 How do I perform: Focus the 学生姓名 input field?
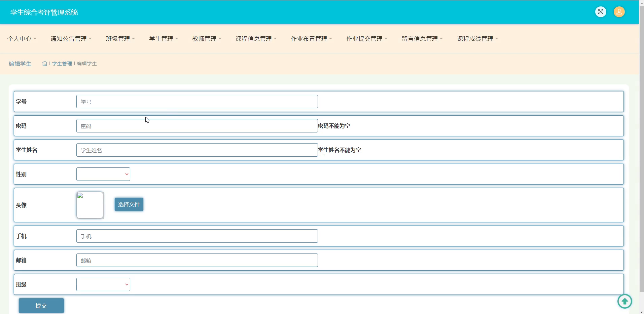(197, 150)
